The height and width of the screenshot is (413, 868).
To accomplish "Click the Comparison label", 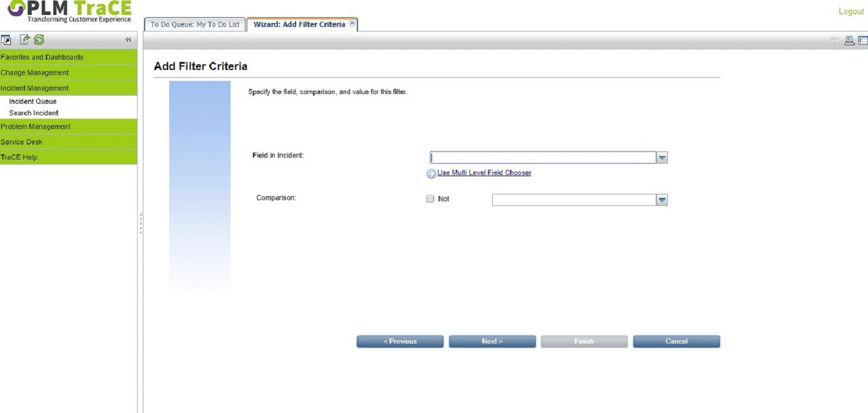I will click(x=276, y=198).
